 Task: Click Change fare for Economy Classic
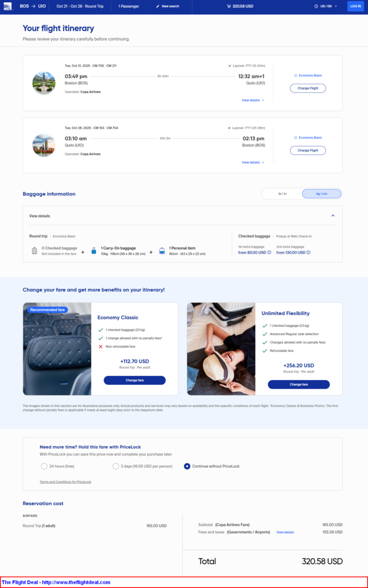click(x=135, y=380)
